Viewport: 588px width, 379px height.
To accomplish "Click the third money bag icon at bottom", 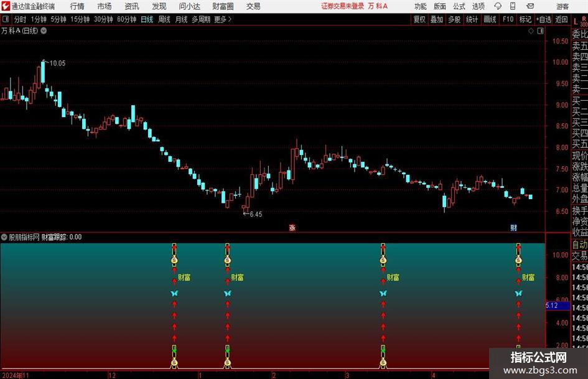I will click(383, 362).
